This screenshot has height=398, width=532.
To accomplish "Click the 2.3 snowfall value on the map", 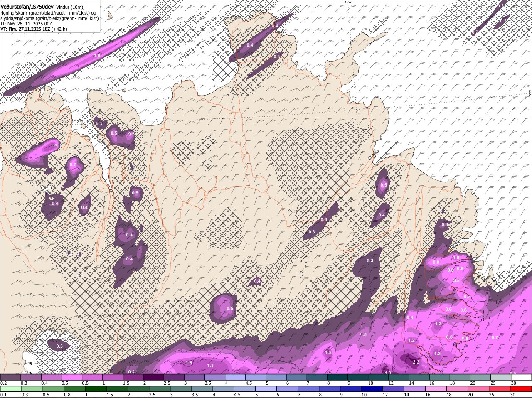I will tap(416, 362).
